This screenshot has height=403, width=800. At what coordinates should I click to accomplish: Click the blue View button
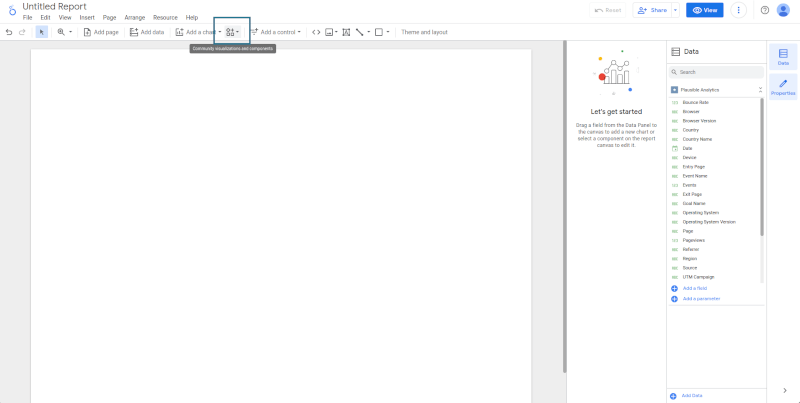click(705, 10)
